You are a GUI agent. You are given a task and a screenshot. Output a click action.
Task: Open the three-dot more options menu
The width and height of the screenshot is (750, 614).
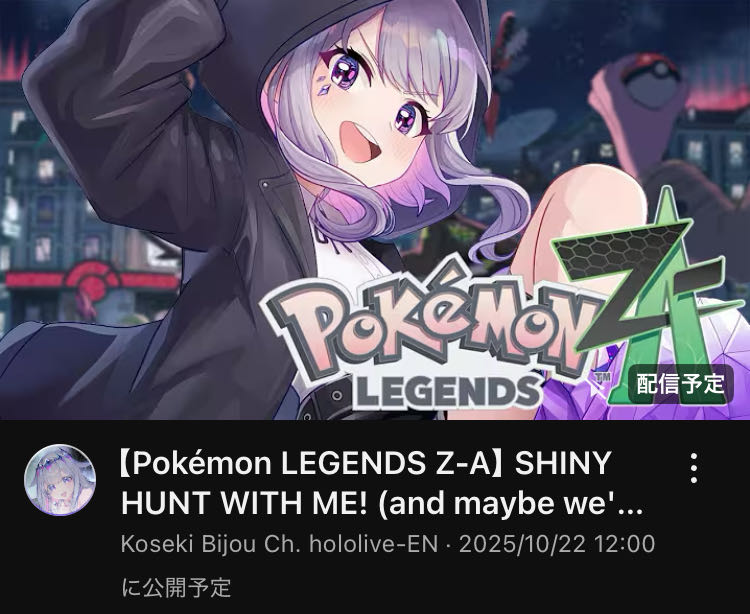(x=694, y=468)
